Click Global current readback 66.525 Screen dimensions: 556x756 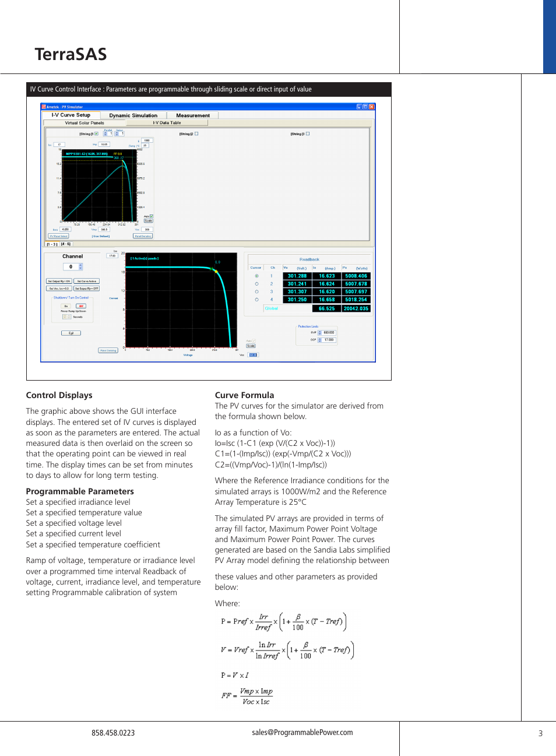click(327, 308)
